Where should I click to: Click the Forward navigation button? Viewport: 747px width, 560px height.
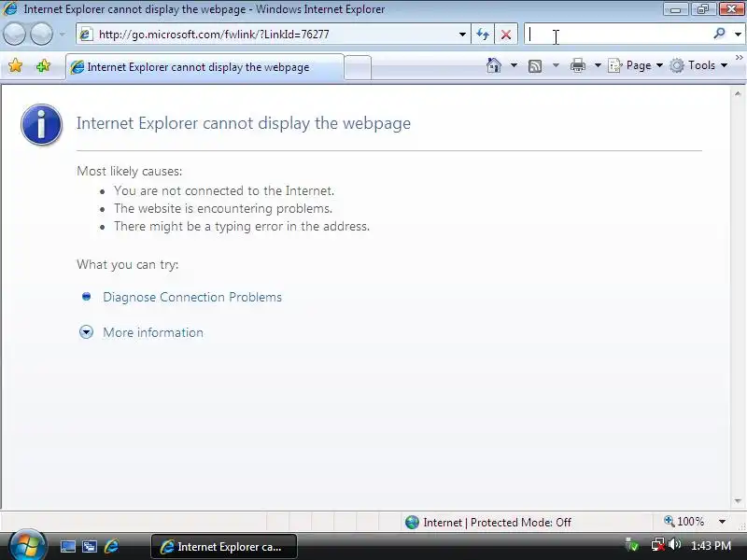pos(42,35)
